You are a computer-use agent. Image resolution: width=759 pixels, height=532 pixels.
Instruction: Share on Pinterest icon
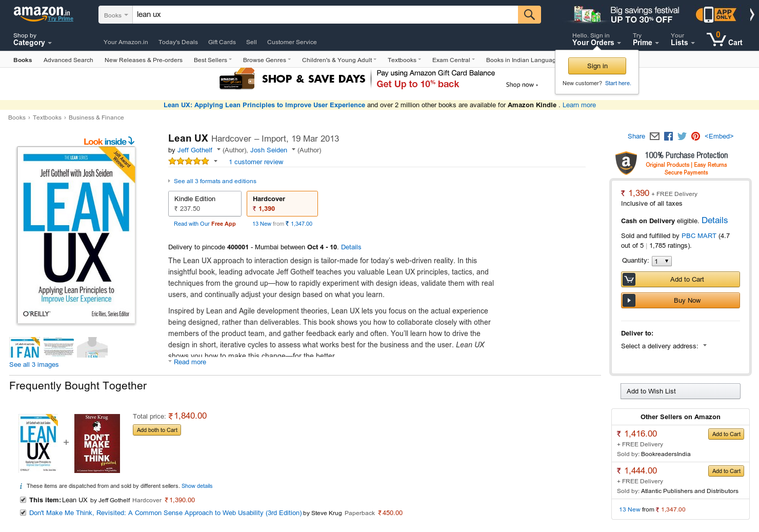695,136
